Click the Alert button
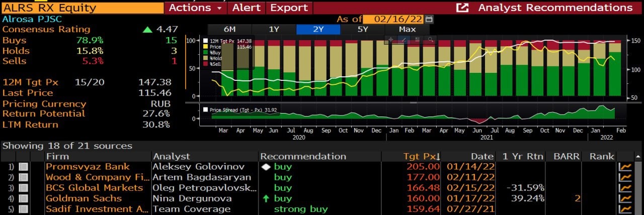This screenshot has height=215, width=644. coord(247,8)
